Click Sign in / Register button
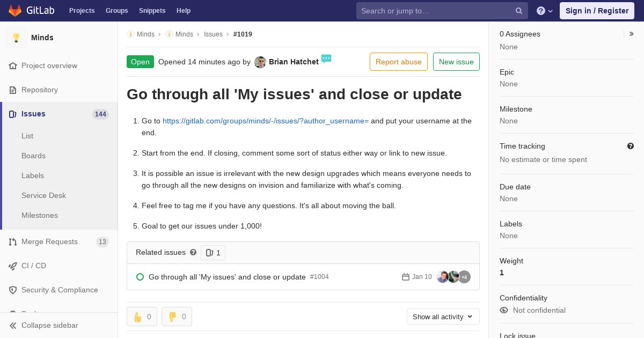 [x=597, y=11]
